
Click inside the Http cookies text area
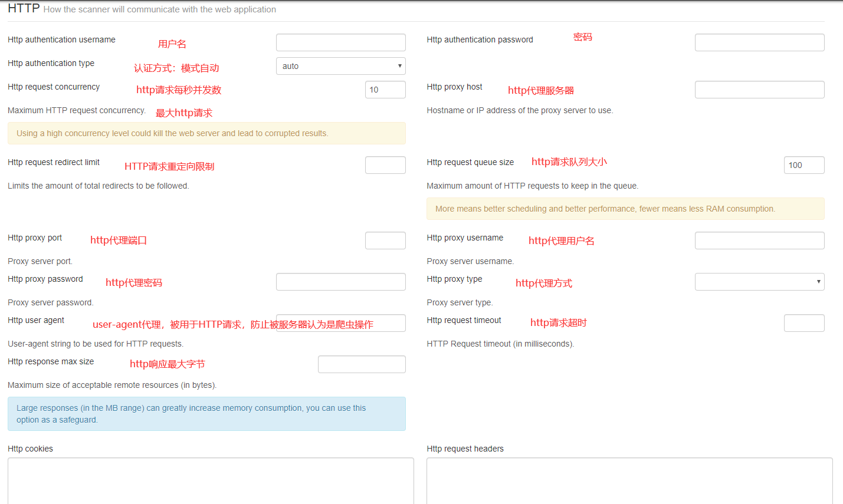[211, 480]
